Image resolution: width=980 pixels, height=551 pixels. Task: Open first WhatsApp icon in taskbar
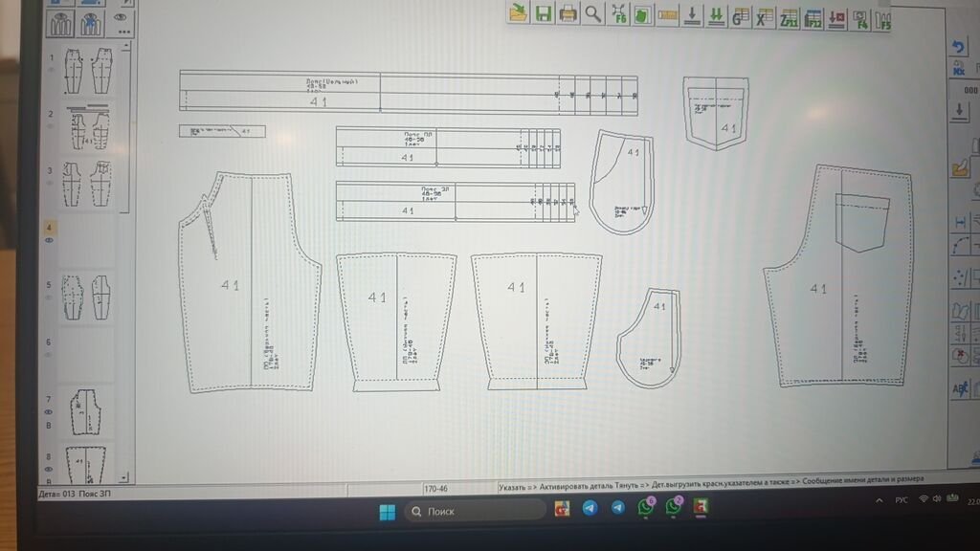646,507
